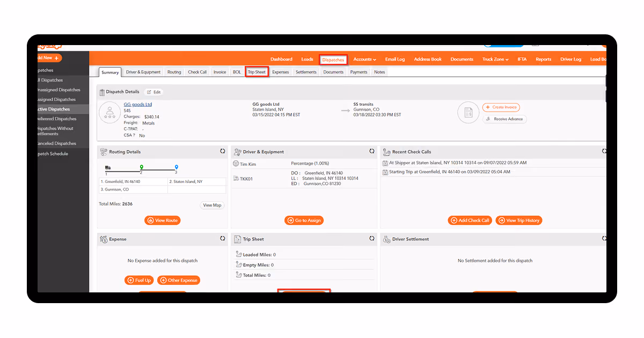This screenshot has height=338, width=644.
Task: Open the Dashboard page
Action: pos(281,59)
